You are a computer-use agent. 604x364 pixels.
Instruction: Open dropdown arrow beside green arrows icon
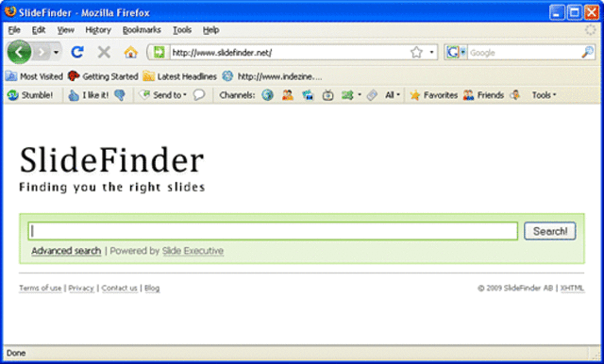[x=360, y=94]
